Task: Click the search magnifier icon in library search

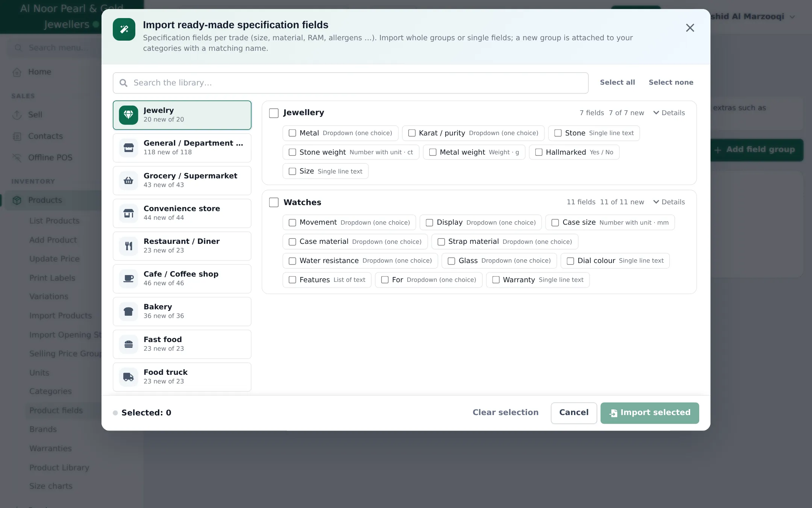Action: tap(123, 83)
